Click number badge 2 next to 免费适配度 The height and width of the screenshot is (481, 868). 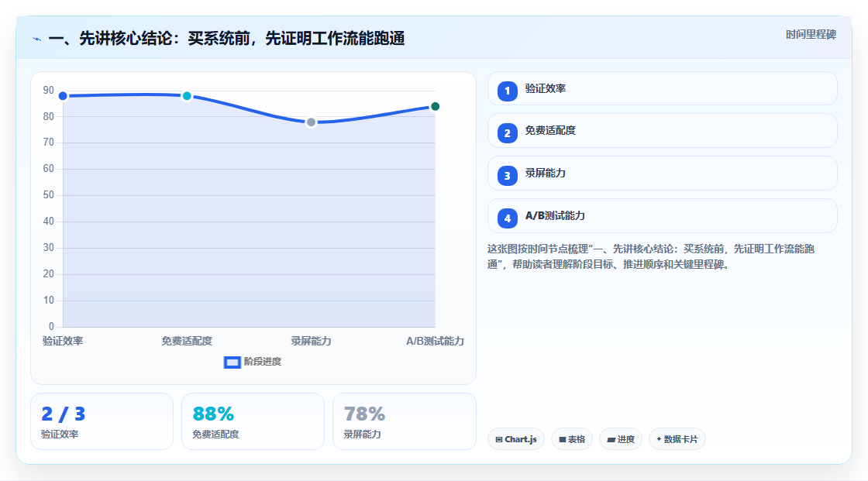coord(507,133)
